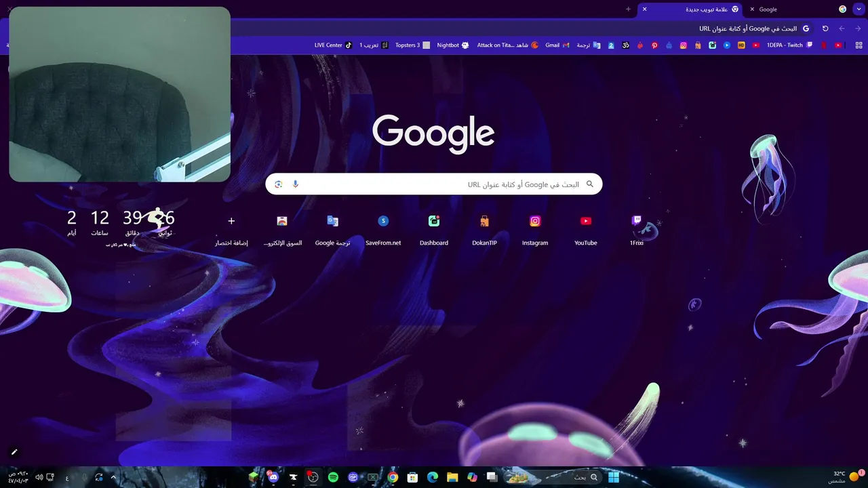Open File Explorer from the taskbar
The height and width of the screenshot is (488, 868).
[452, 477]
